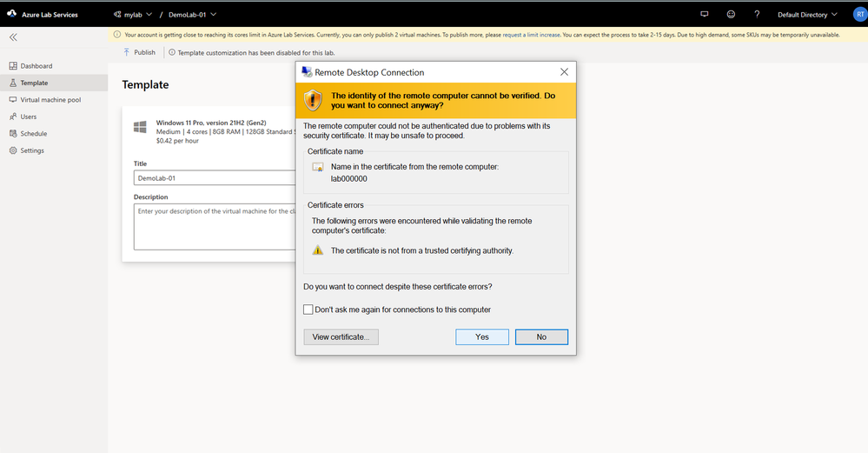Image resolution: width=868 pixels, height=453 pixels.
Task: Click the monitor icon in top bar
Action: pos(705,15)
